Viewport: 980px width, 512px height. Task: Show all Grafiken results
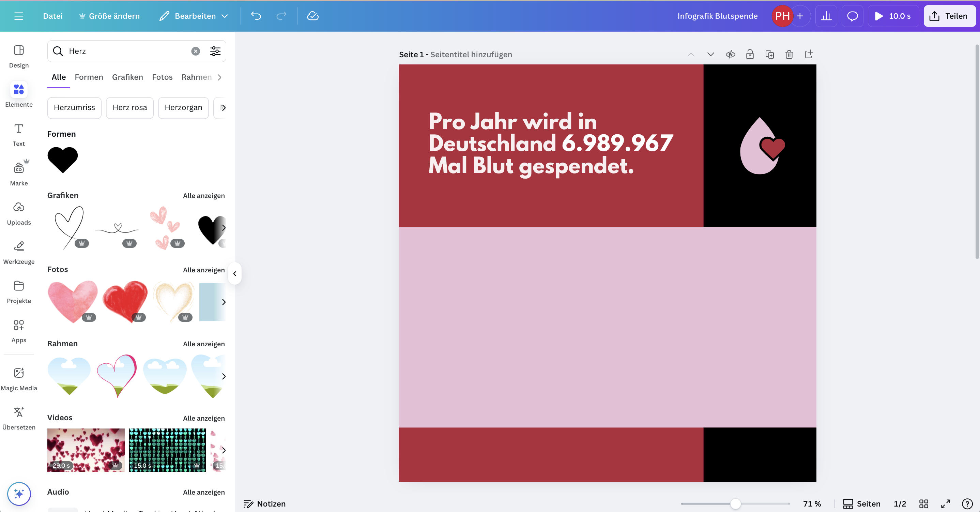[203, 196]
